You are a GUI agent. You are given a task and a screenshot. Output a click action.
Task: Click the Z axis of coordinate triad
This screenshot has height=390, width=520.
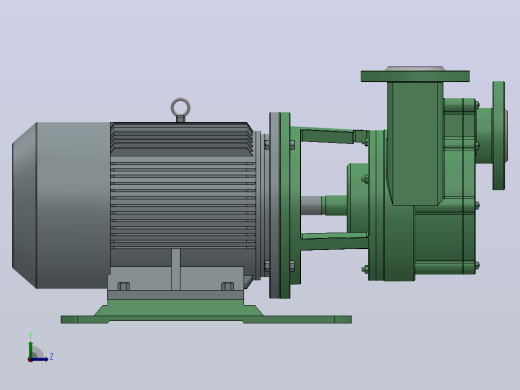pos(40,359)
